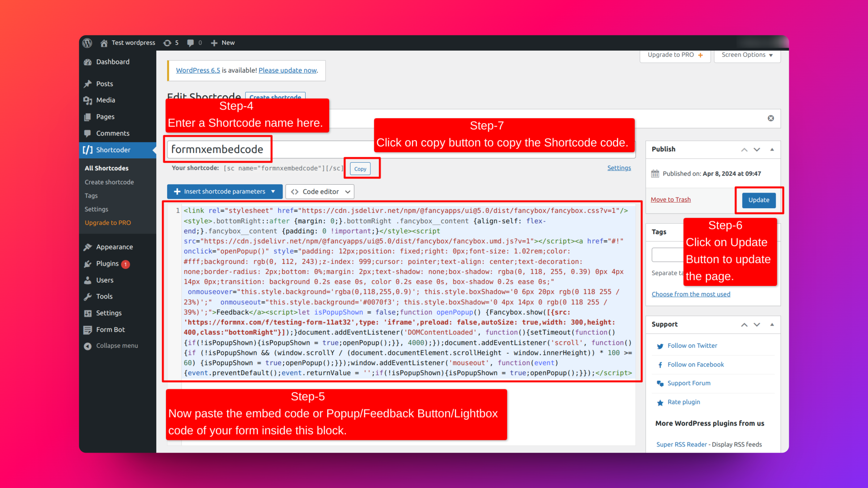Click Choose from the most used link
The width and height of the screenshot is (868, 488).
pyautogui.click(x=691, y=294)
